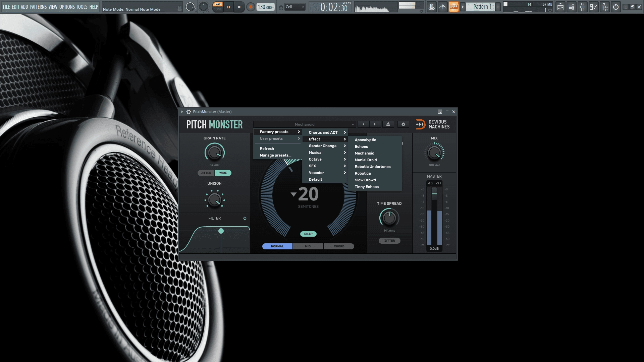Toggle the WIDE button
Screen dimensions: 644x362
click(x=223, y=173)
